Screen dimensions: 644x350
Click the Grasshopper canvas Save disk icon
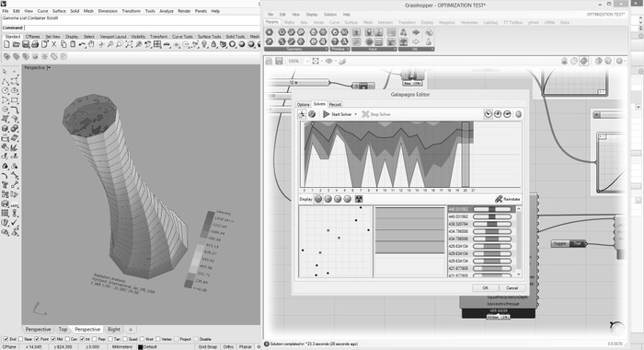pyautogui.click(x=279, y=62)
